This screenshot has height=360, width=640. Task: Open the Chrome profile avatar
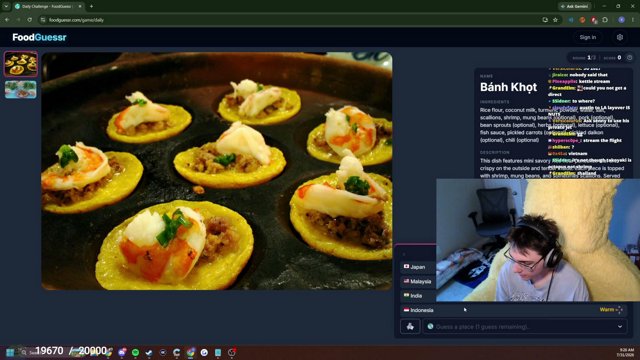(621, 20)
